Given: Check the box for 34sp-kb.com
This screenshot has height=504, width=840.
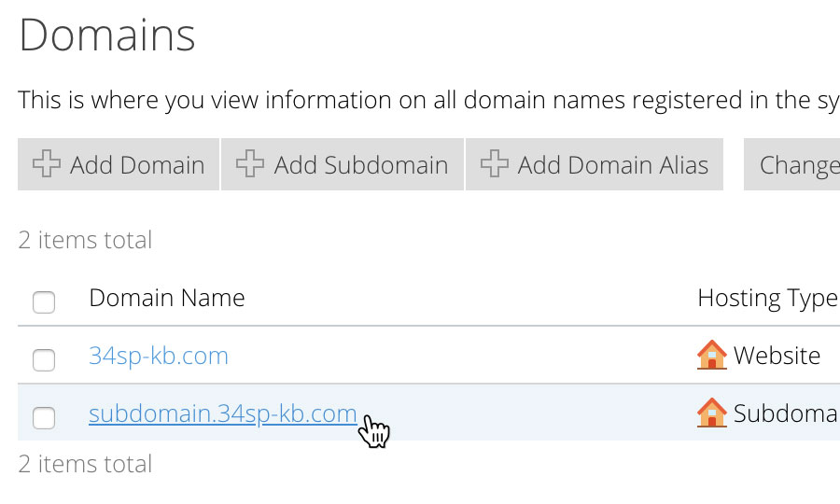Looking at the screenshot, I should click(44, 360).
